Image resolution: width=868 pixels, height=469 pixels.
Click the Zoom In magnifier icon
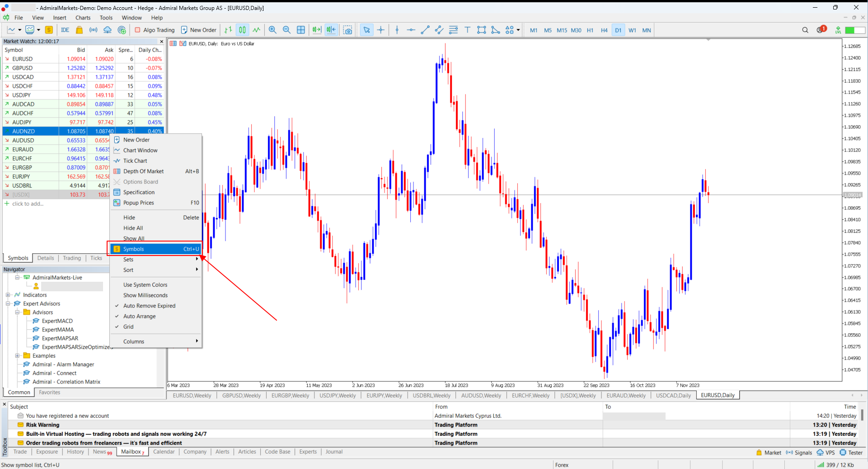272,30
